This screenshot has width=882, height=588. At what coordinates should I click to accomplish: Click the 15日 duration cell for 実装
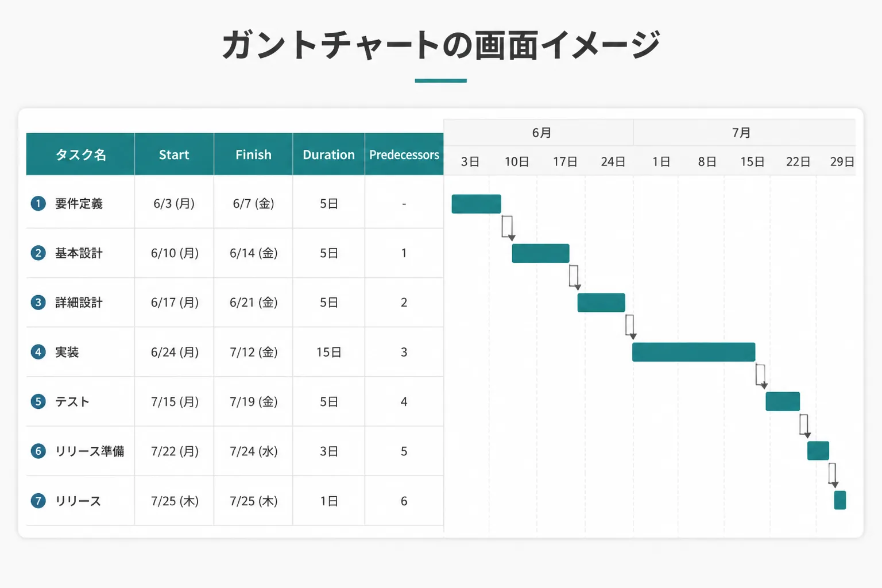(x=328, y=352)
